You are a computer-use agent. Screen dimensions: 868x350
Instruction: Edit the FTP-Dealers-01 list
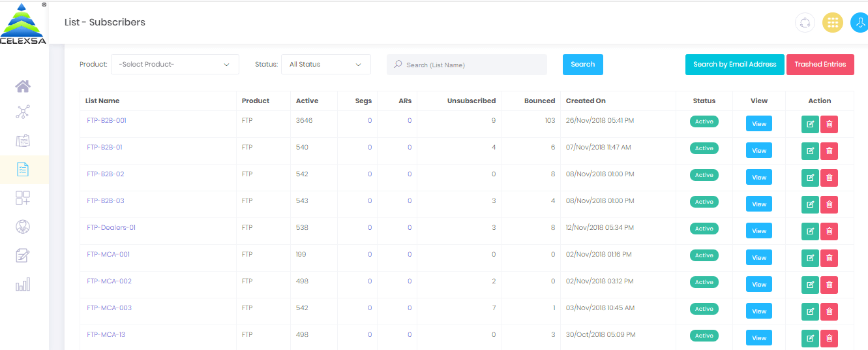[810, 231]
